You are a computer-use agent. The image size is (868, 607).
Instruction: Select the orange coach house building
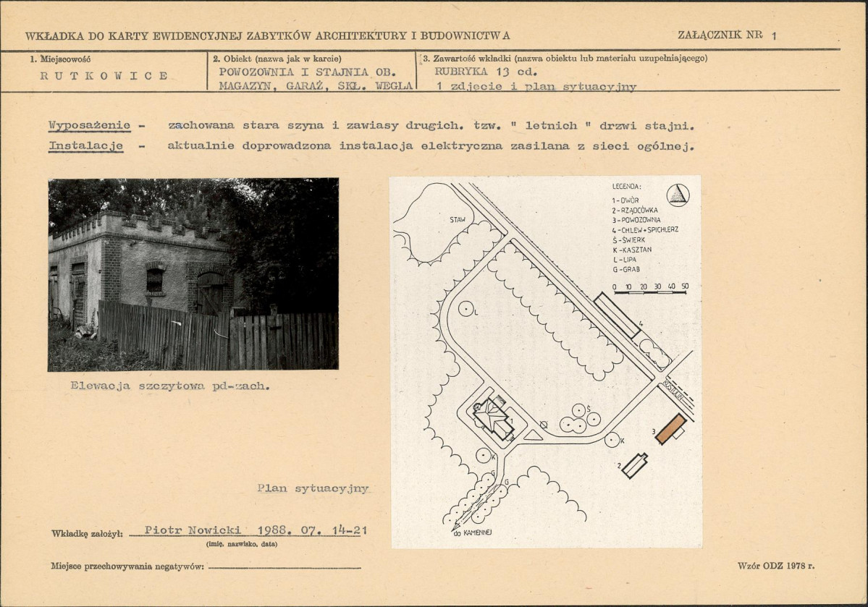[670, 428]
